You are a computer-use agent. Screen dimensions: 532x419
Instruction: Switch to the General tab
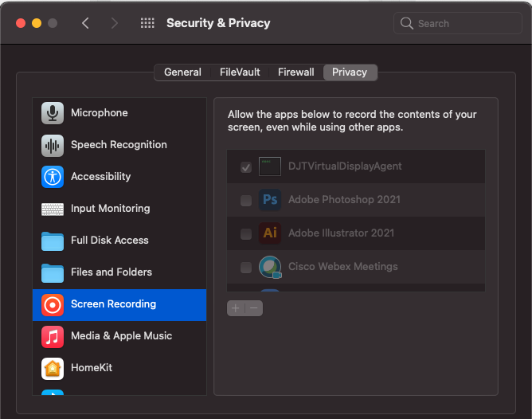click(x=182, y=72)
